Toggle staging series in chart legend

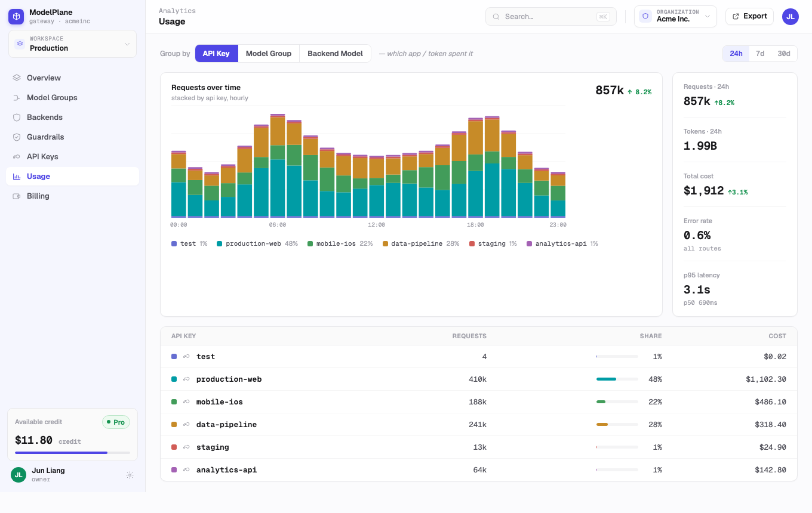coord(493,243)
